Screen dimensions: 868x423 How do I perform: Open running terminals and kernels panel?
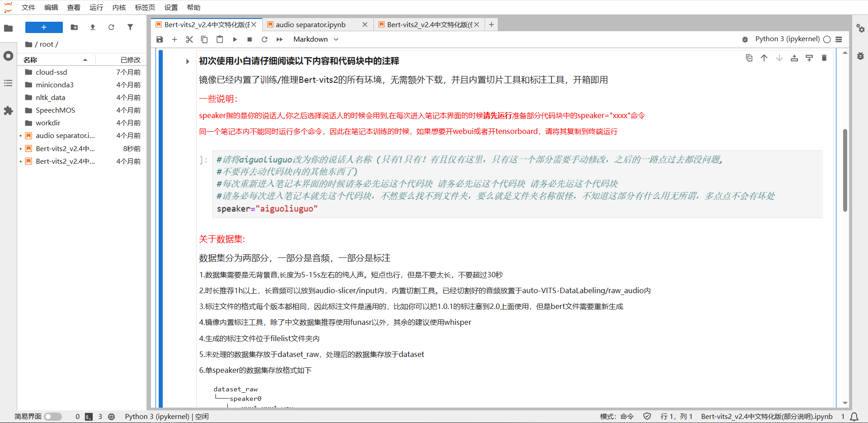8,56
